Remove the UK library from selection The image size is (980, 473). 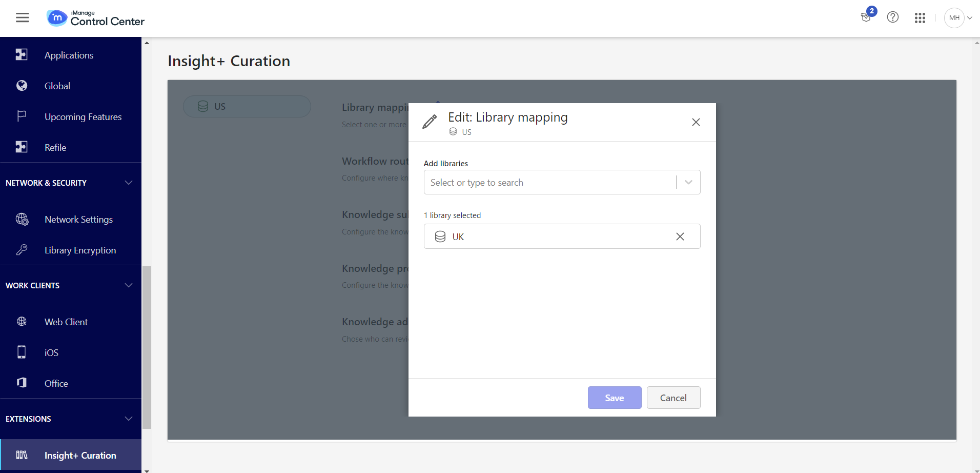tap(680, 236)
